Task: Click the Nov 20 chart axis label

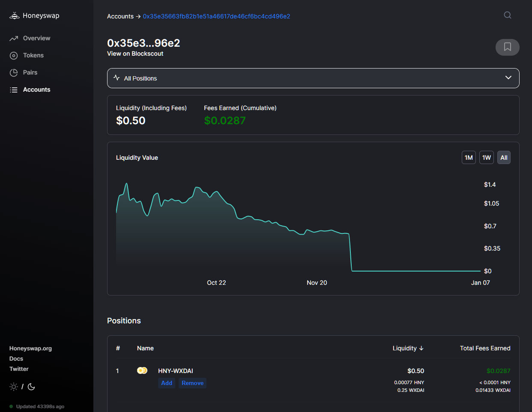Action: [x=317, y=283]
